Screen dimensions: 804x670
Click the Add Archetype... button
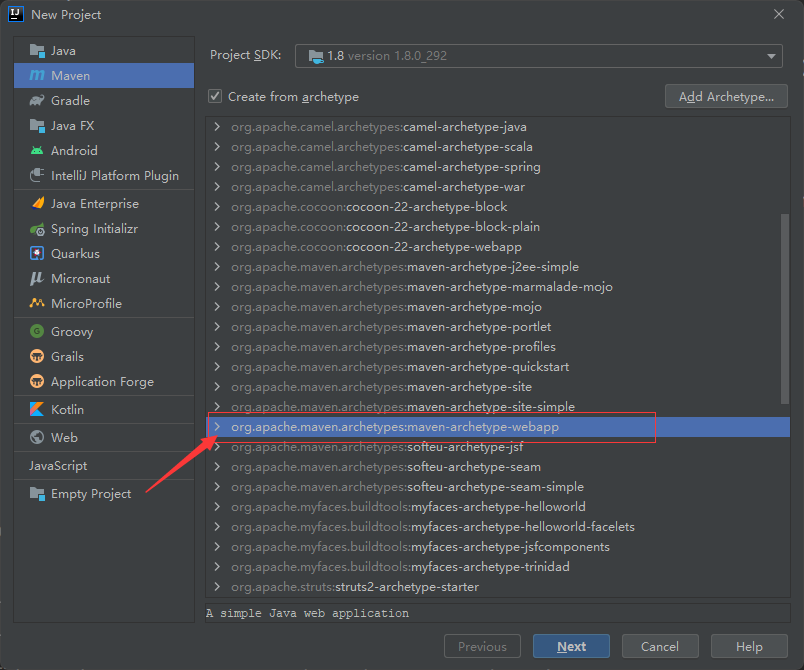(x=726, y=96)
